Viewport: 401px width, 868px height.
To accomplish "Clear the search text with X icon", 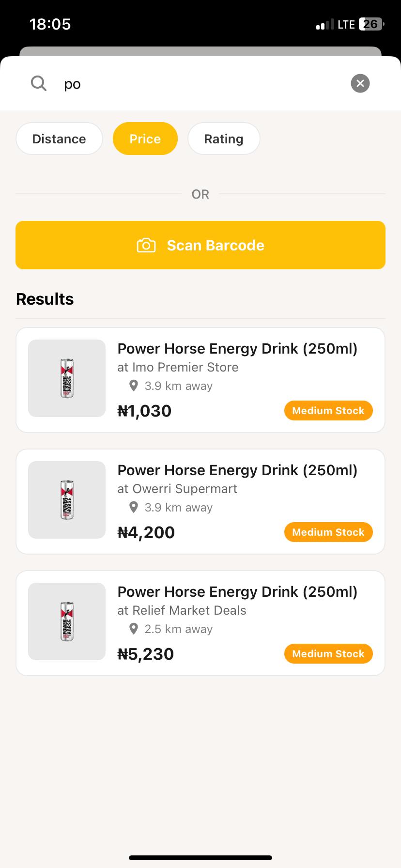I will coord(360,83).
